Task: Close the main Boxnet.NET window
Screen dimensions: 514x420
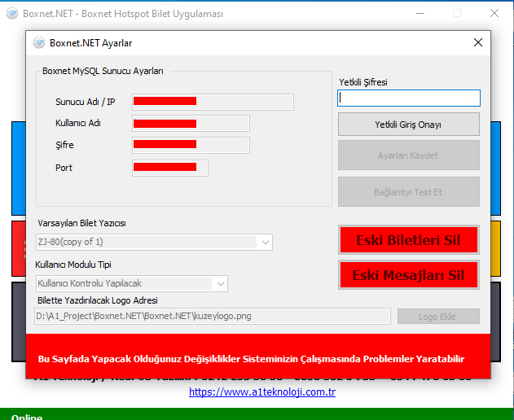Action: coord(494,14)
